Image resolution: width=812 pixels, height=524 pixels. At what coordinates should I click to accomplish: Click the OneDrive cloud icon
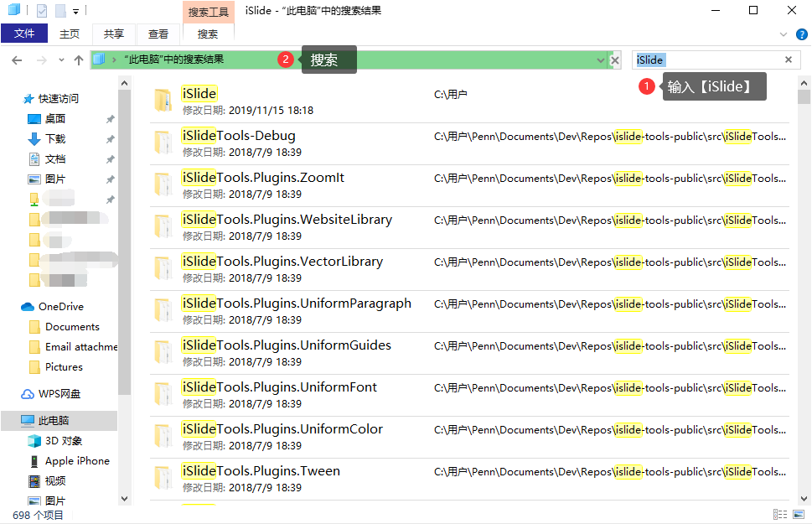tap(28, 307)
